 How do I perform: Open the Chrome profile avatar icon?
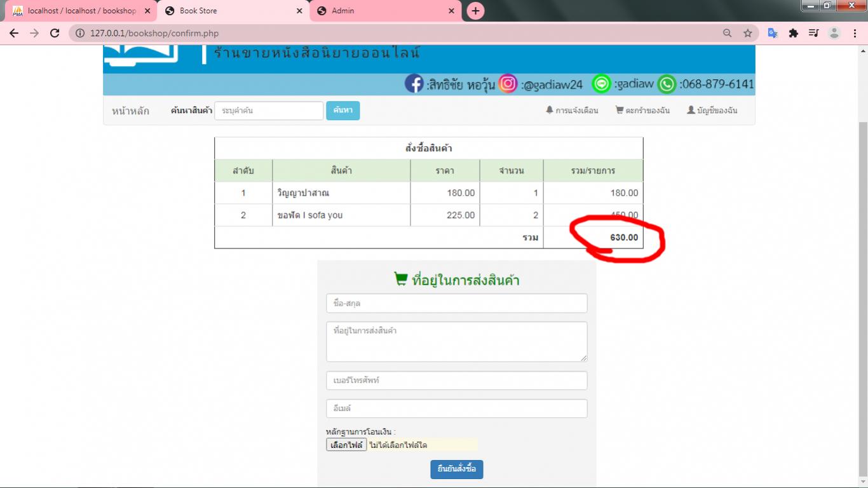(x=835, y=32)
